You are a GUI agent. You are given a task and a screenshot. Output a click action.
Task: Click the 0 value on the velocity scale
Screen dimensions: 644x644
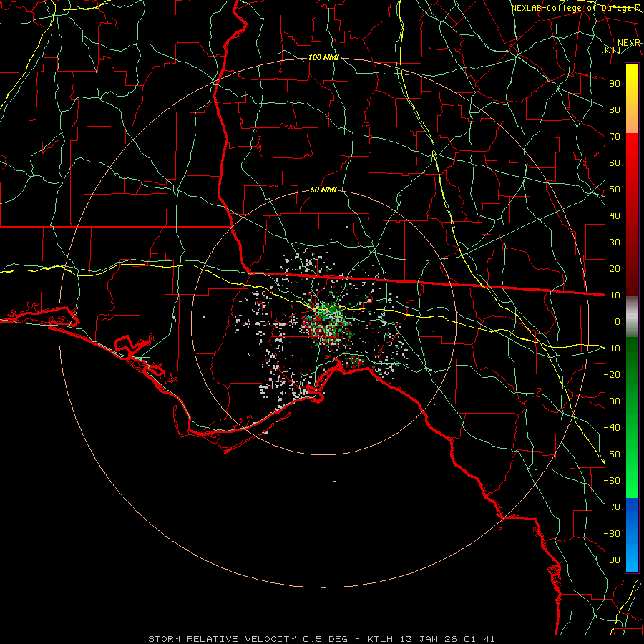click(618, 321)
